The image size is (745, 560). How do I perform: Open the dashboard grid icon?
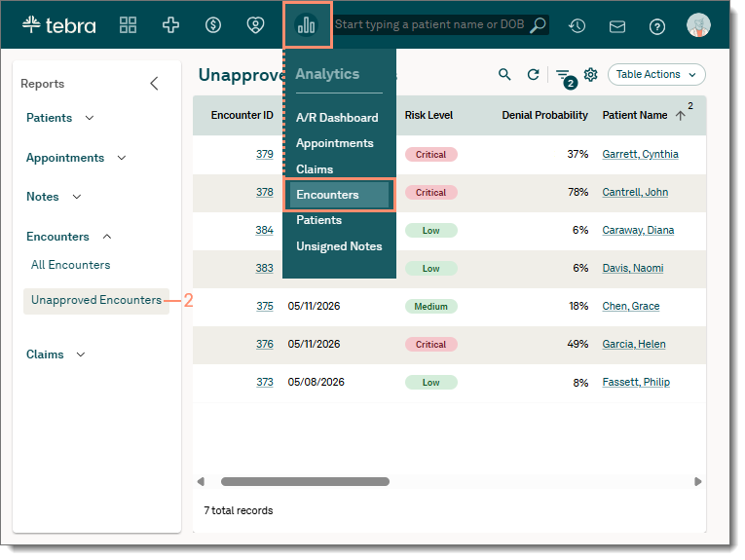(128, 24)
